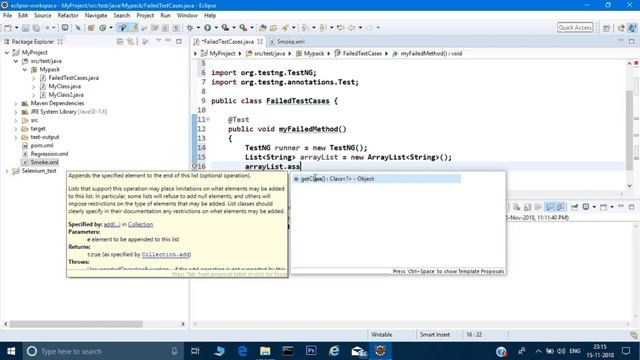This screenshot has height=360, width=640.
Task: Open the Navigate menu
Action: click(96, 16)
